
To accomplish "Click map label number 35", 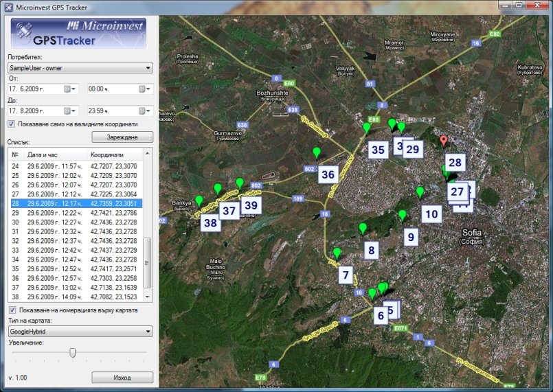I will (378, 150).
